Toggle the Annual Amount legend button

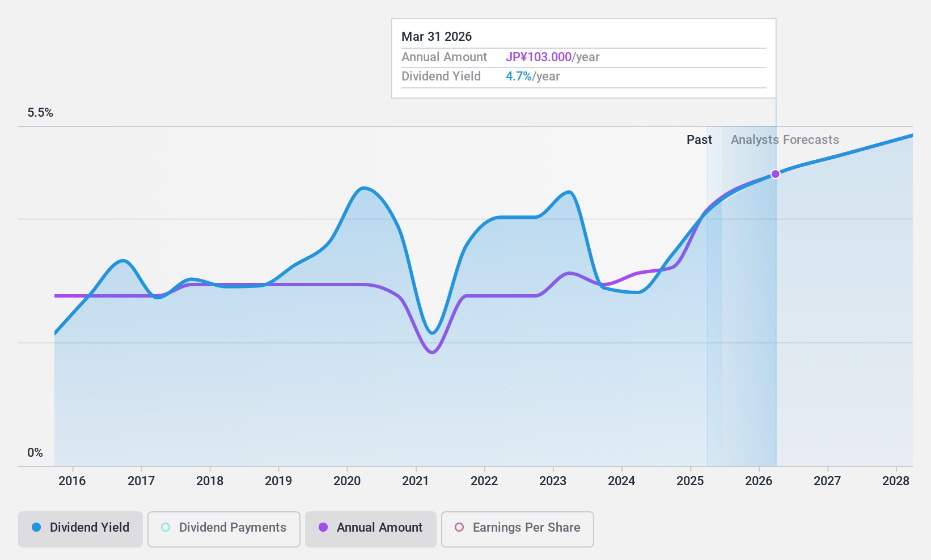[371, 529]
